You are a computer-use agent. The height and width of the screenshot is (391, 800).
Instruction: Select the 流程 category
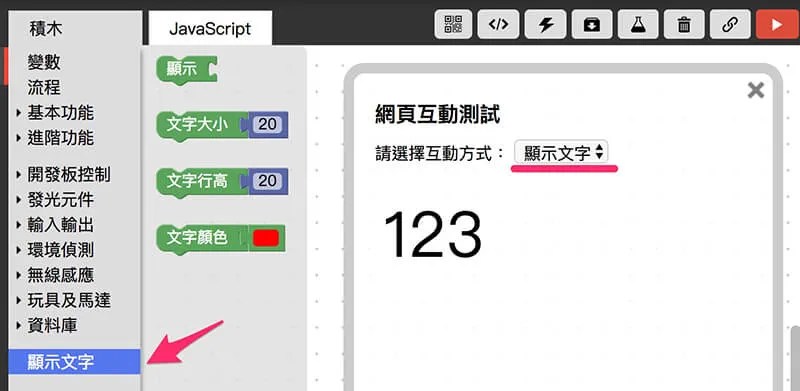pyautogui.click(x=44, y=87)
